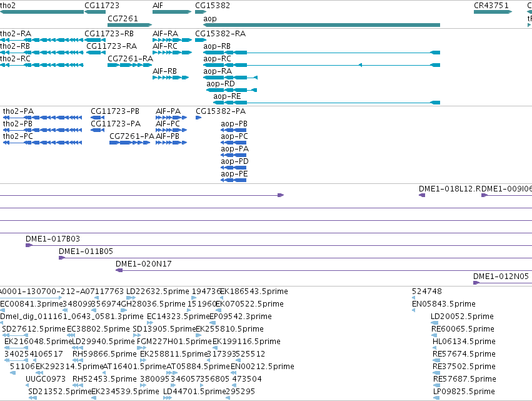This screenshot has width=532, height=401.
Task: Select transcript CG15382-RA
Action: tap(201, 40)
